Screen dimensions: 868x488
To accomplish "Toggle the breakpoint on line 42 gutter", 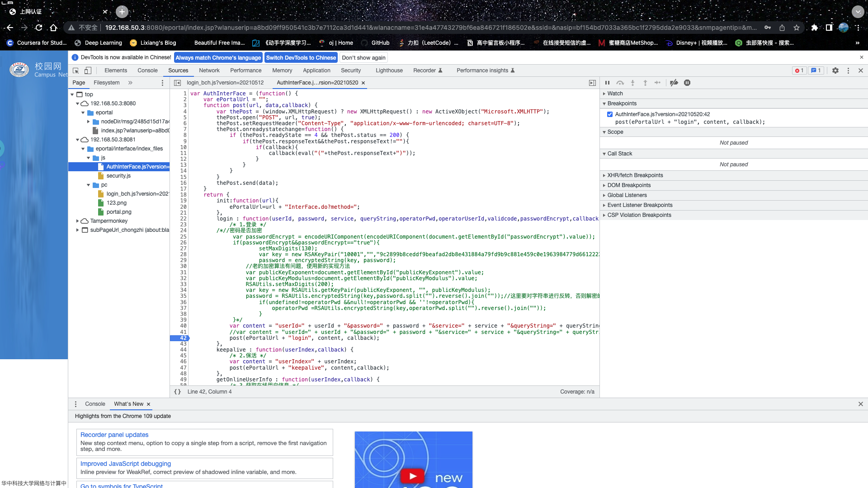I will [182, 338].
